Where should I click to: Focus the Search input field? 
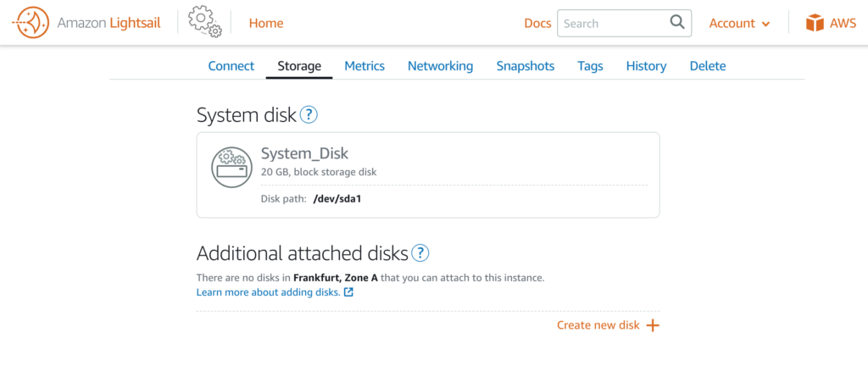(x=624, y=23)
